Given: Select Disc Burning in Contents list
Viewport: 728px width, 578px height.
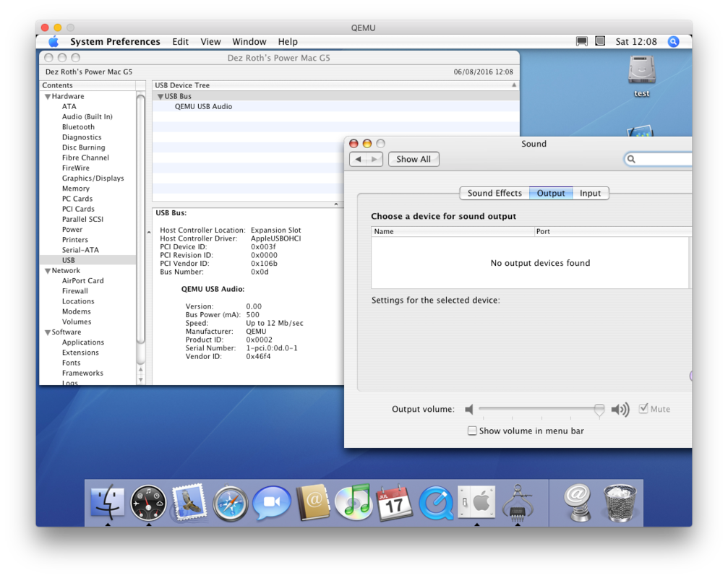Looking at the screenshot, I should (84, 147).
